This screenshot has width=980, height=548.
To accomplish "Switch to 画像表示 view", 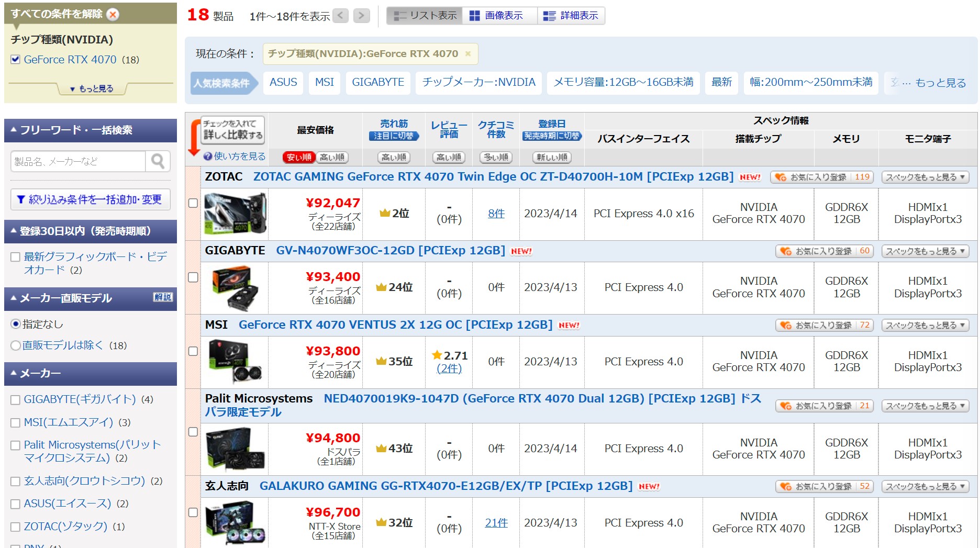I will (499, 16).
